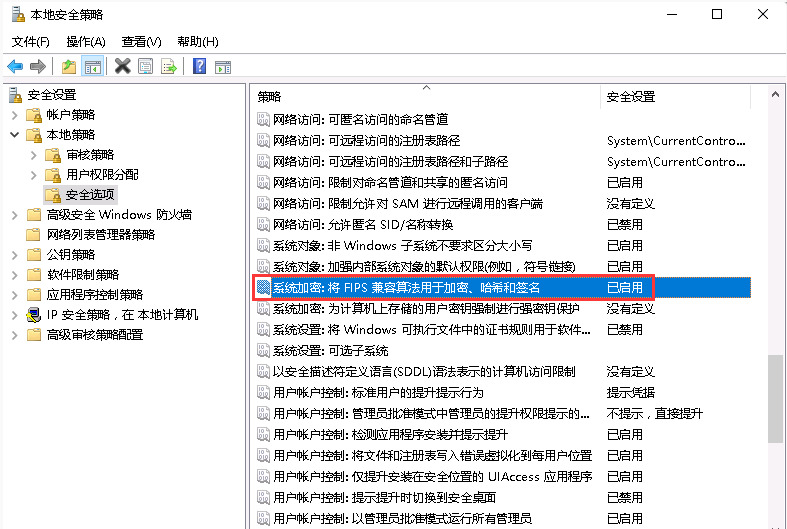Click the Forward arrow toolbar button
Screen dimensions: 787x529
[38, 66]
